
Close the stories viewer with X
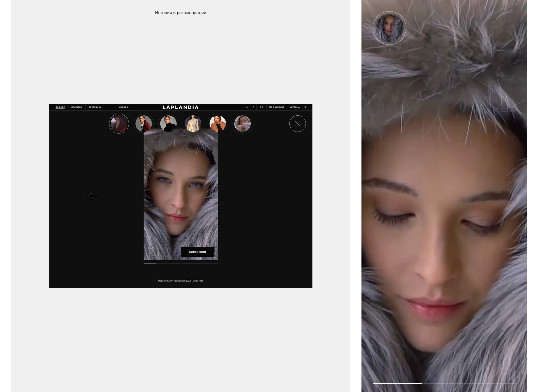click(297, 124)
